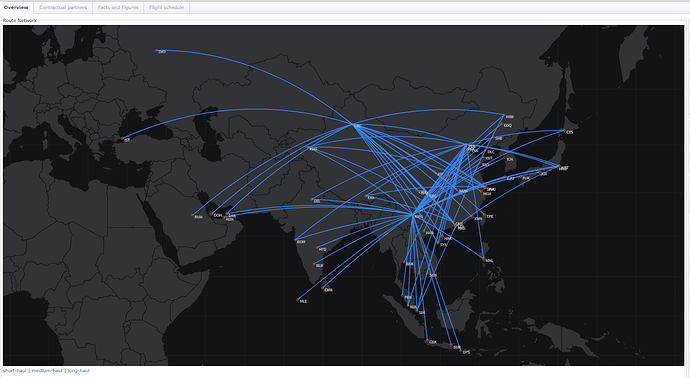Select the BOM airport marker
This screenshot has height=378, width=690.
tap(295, 240)
